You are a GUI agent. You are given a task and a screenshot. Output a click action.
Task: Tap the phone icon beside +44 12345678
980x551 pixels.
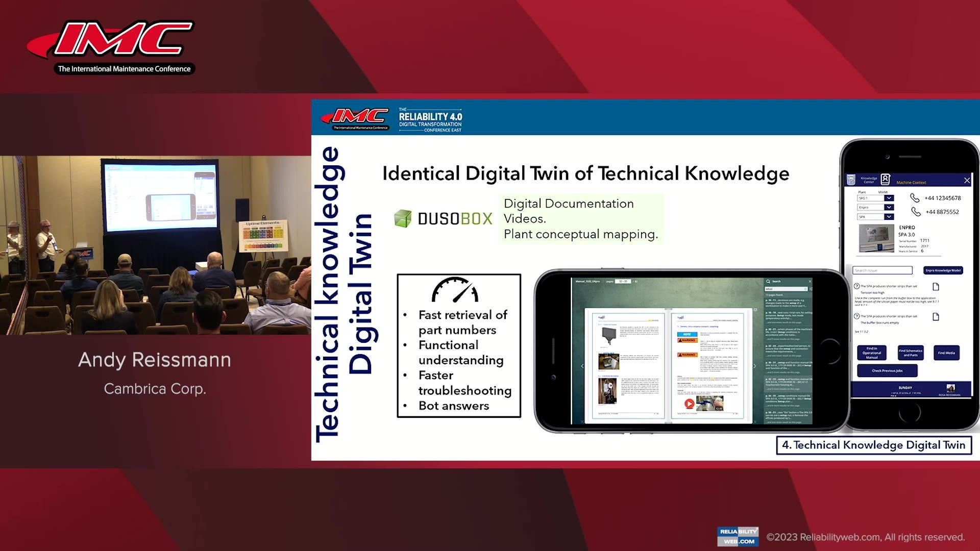[914, 197]
